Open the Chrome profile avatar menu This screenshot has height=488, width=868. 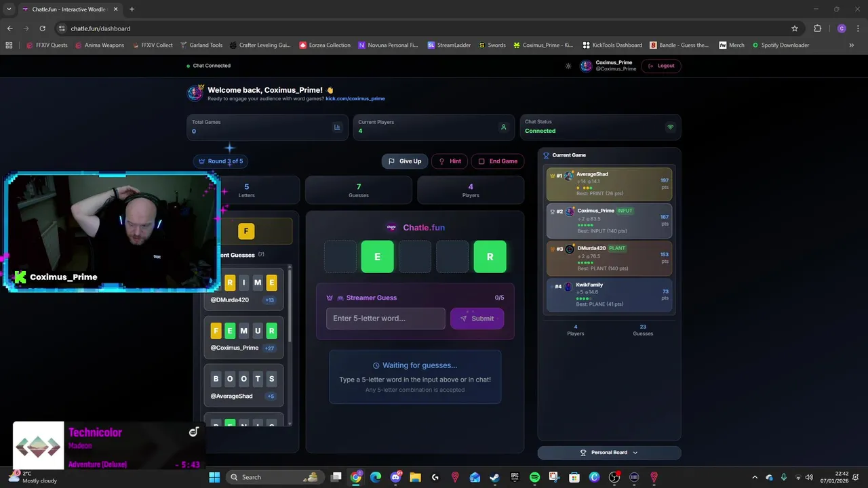pos(842,28)
